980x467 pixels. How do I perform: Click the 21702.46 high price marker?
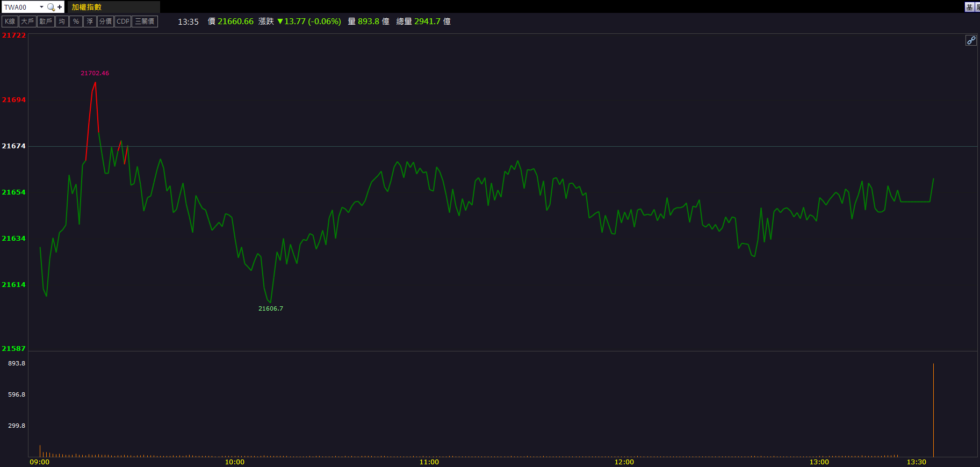pos(95,73)
